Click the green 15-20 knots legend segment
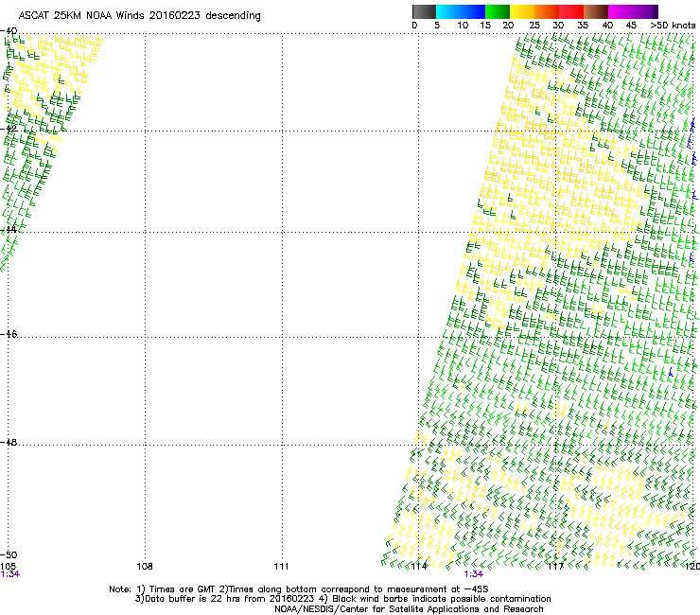This screenshot has height=615, width=700. pos(498,11)
